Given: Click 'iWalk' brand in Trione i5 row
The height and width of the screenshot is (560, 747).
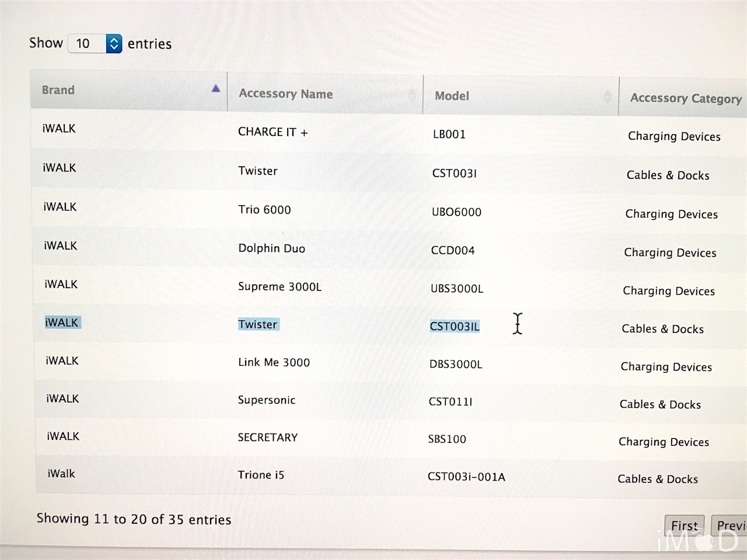Looking at the screenshot, I should [61, 474].
